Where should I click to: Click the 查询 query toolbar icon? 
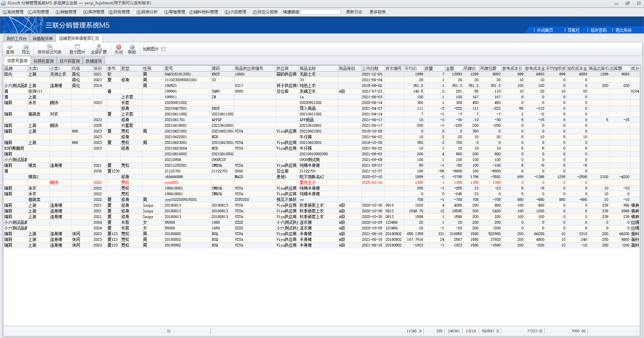[10, 49]
